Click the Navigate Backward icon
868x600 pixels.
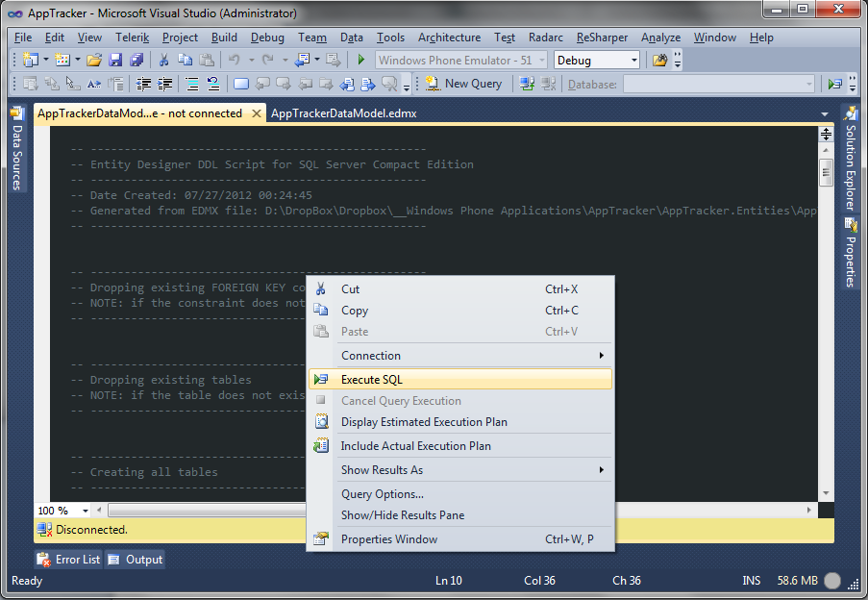(302, 60)
